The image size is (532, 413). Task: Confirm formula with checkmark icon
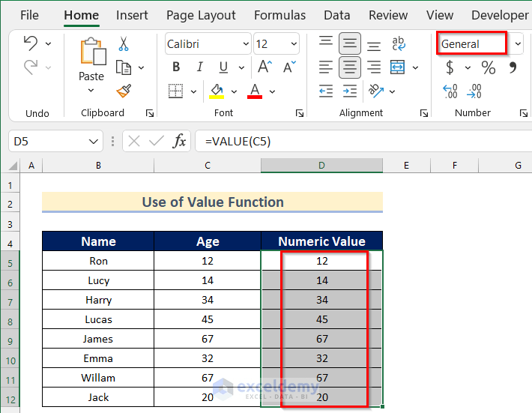point(157,141)
